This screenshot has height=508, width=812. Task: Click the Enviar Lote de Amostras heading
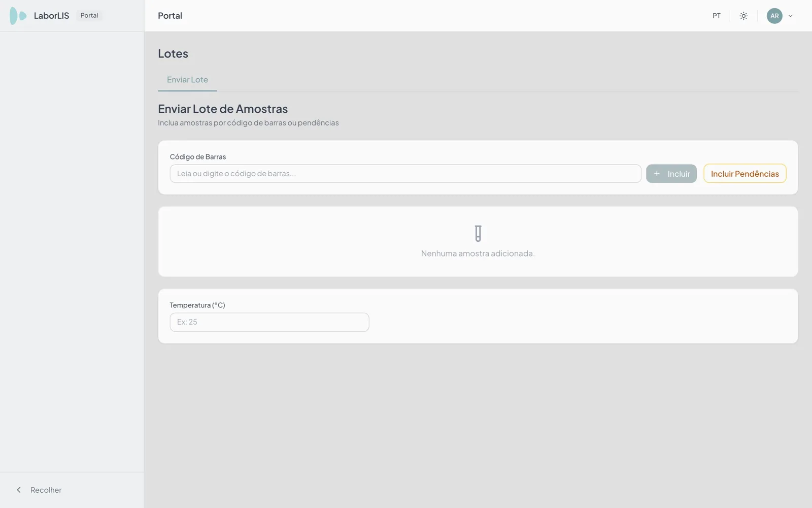tap(223, 109)
